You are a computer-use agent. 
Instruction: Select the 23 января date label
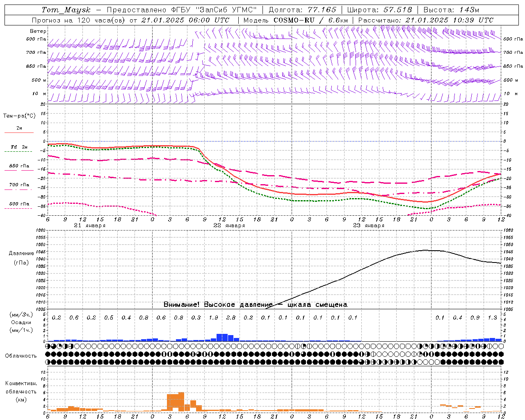[x=369, y=226]
